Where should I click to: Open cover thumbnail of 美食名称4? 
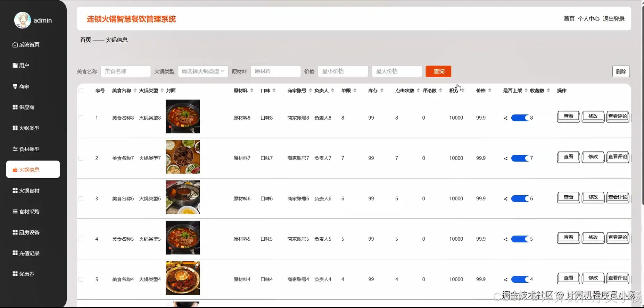click(x=183, y=278)
